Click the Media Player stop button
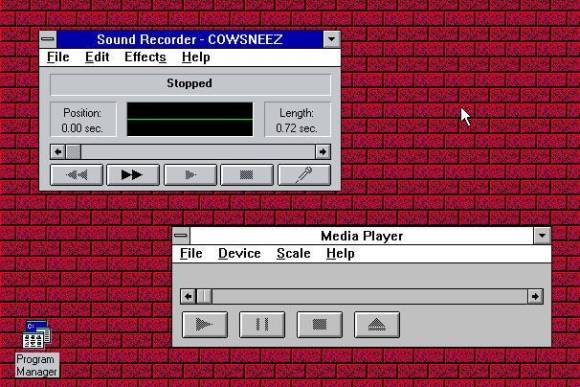 (x=320, y=324)
